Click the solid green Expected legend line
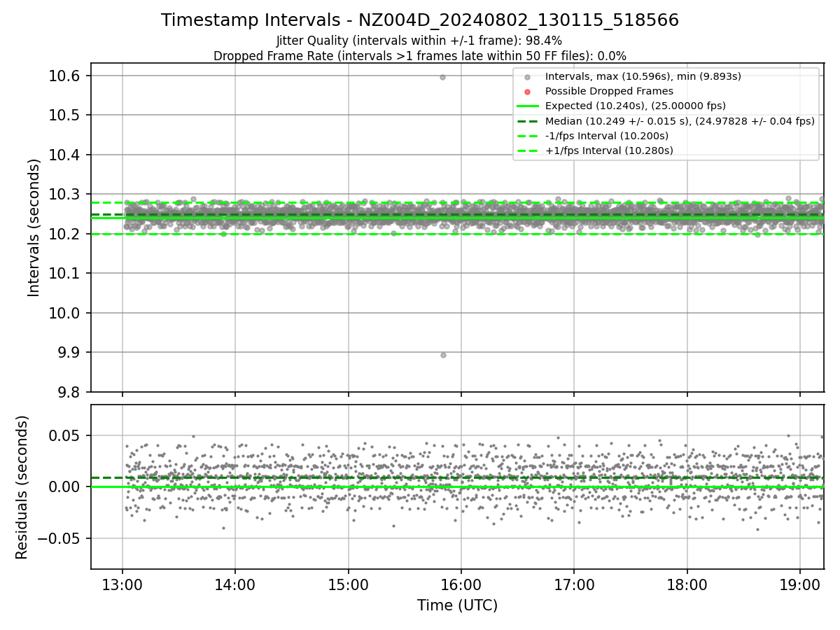 click(x=528, y=106)
